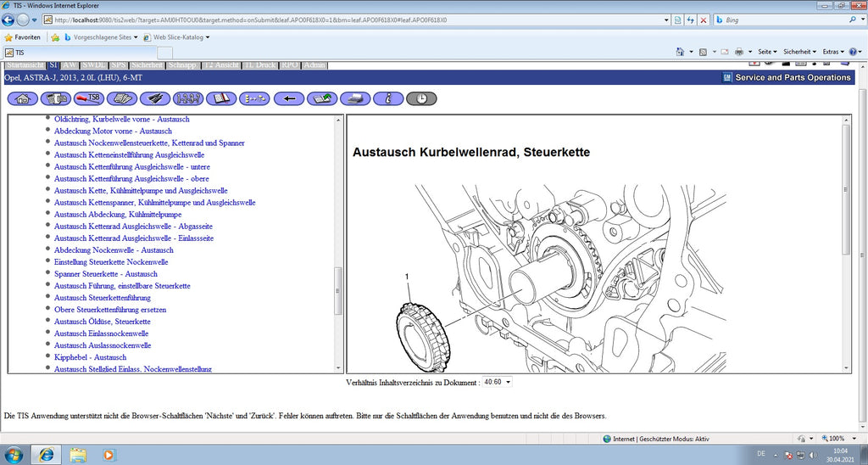Open the address bar URL dropdown arrow
This screenshot has width=868, height=465.
tap(666, 20)
